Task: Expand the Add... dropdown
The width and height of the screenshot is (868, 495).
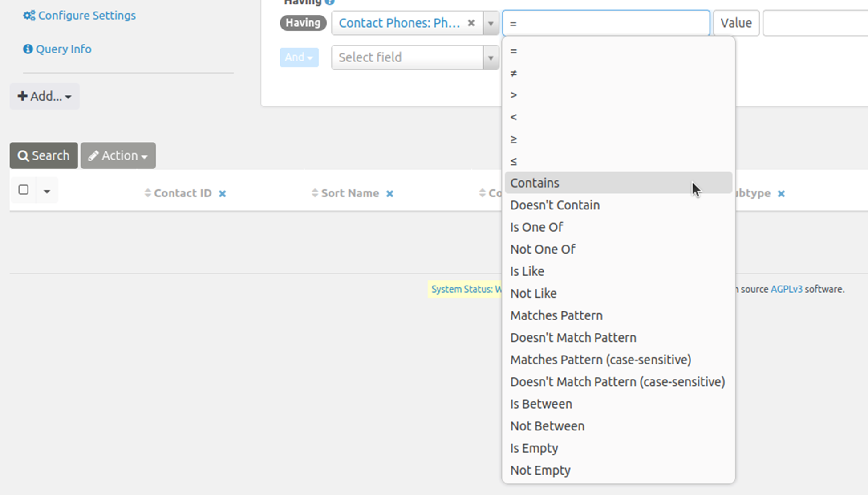Action: click(45, 96)
